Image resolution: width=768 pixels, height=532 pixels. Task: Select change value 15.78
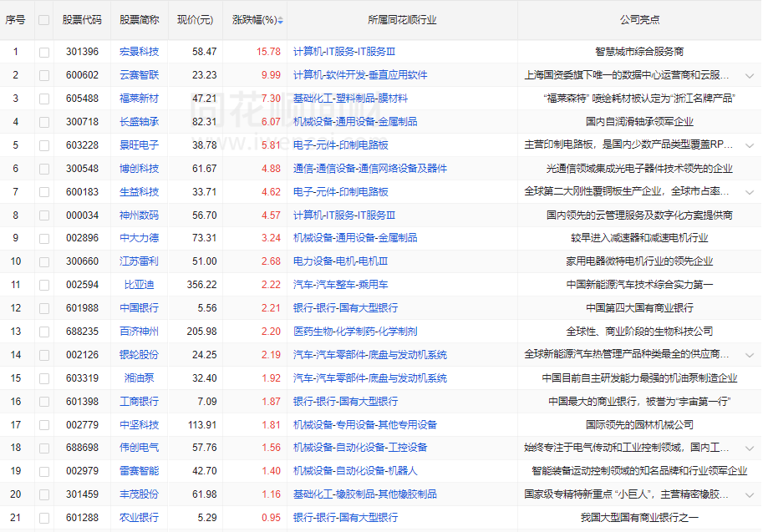coord(268,52)
